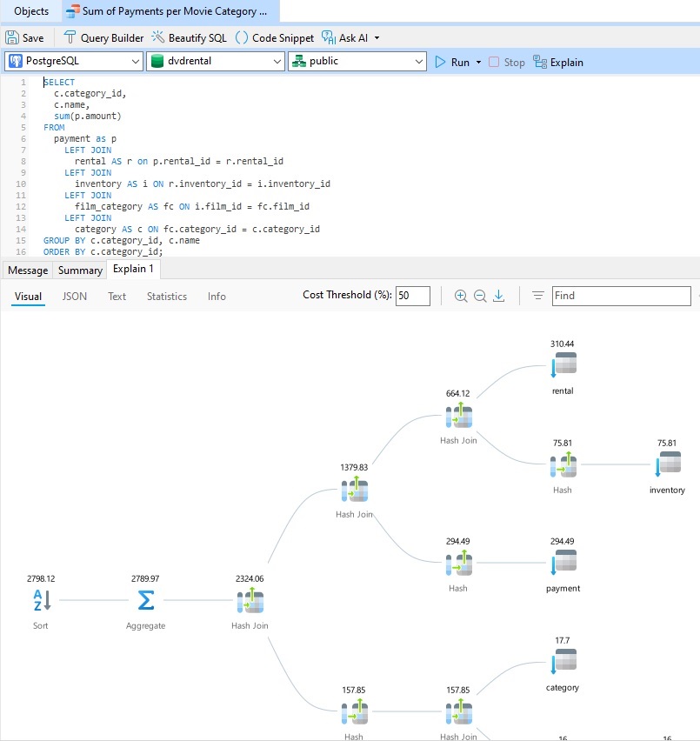The width and height of the screenshot is (700, 741).
Task: Open the public schema dropdown
Action: (x=357, y=62)
